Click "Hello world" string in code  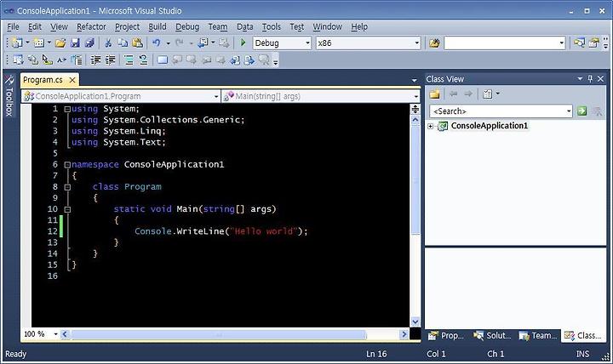pos(264,231)
